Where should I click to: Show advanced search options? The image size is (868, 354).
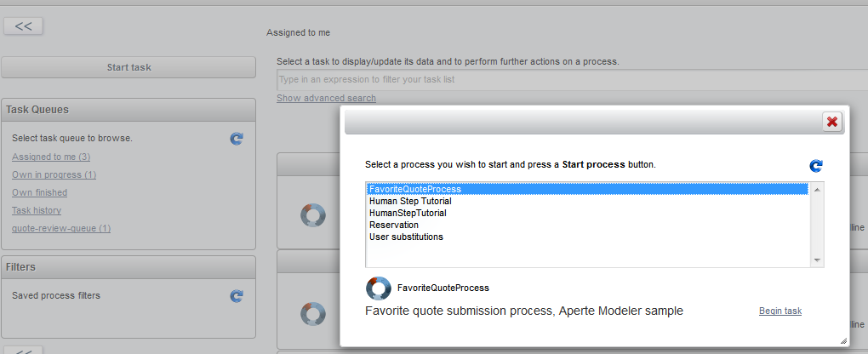coord(326,98)
